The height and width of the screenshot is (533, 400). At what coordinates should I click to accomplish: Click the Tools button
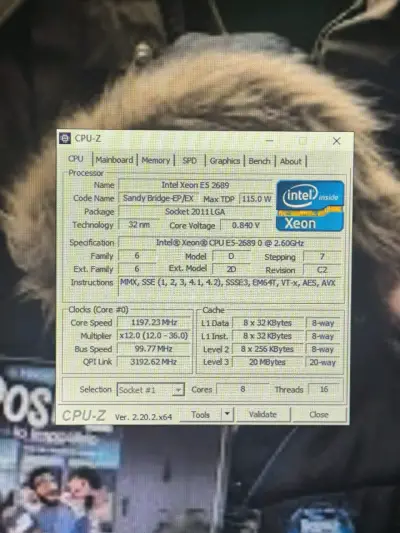tap(201, 414)
